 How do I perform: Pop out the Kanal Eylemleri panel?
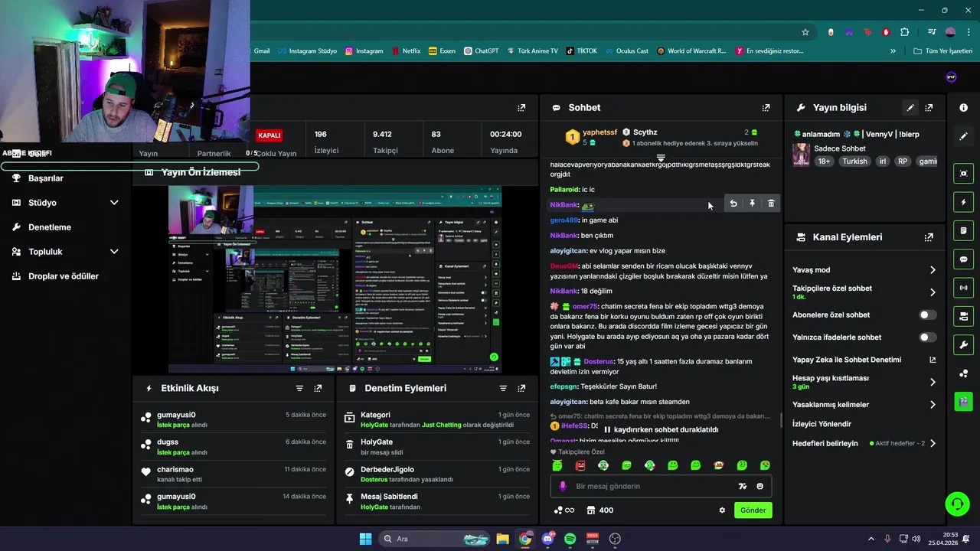click(929, 237)
